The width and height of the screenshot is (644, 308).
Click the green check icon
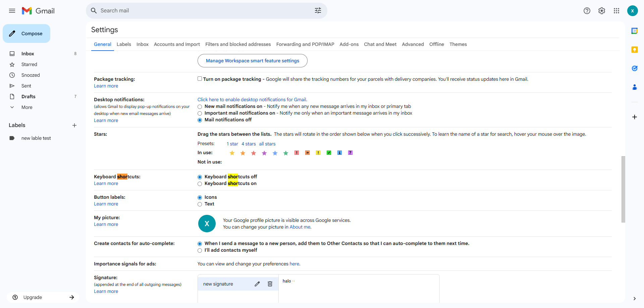[329, 153]
